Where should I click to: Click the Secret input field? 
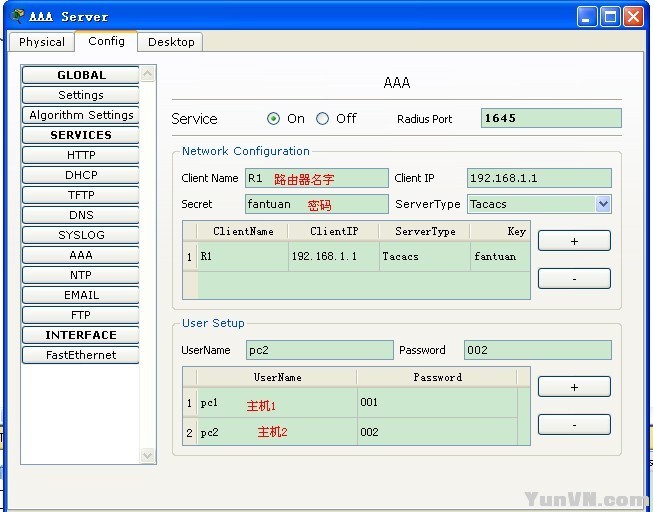point(317,204)
